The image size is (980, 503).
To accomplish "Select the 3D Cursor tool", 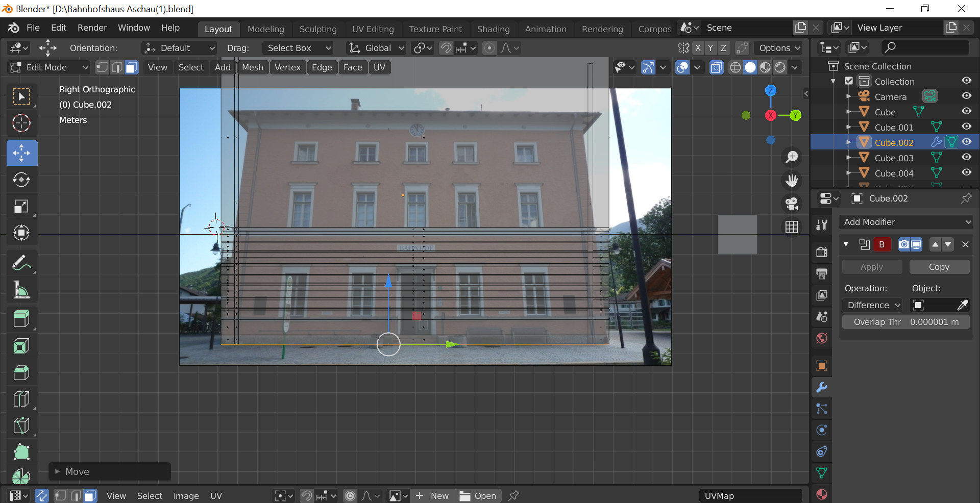I will point(21,123).
